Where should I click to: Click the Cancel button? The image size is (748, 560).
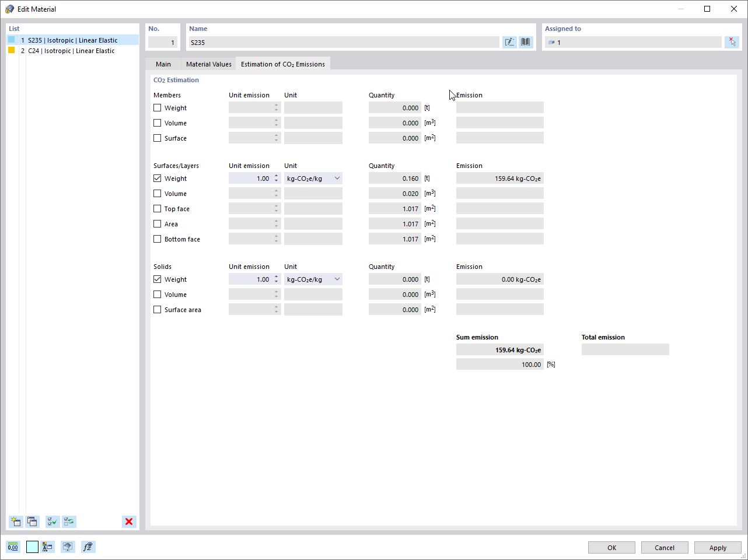(x=665, y=548)
